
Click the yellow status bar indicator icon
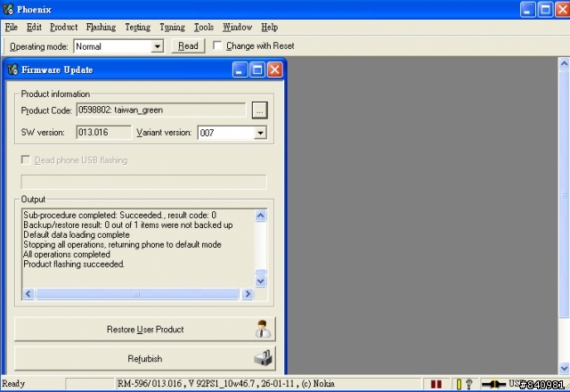(x=459, y=384)
